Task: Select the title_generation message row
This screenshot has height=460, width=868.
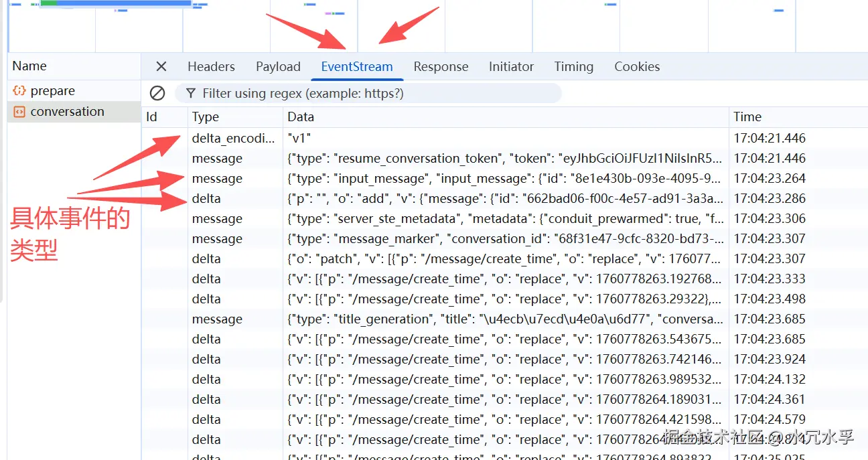Action: coord(504,319)
